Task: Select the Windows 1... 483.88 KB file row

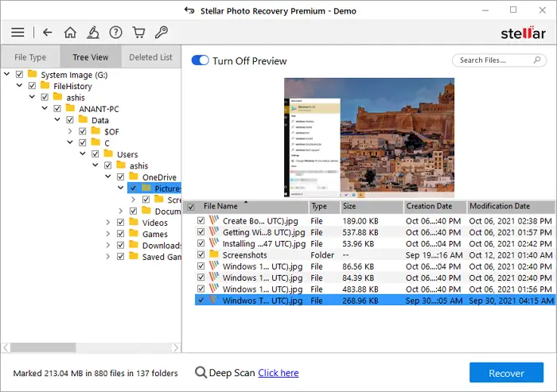Action: click(x=375, y=289)
